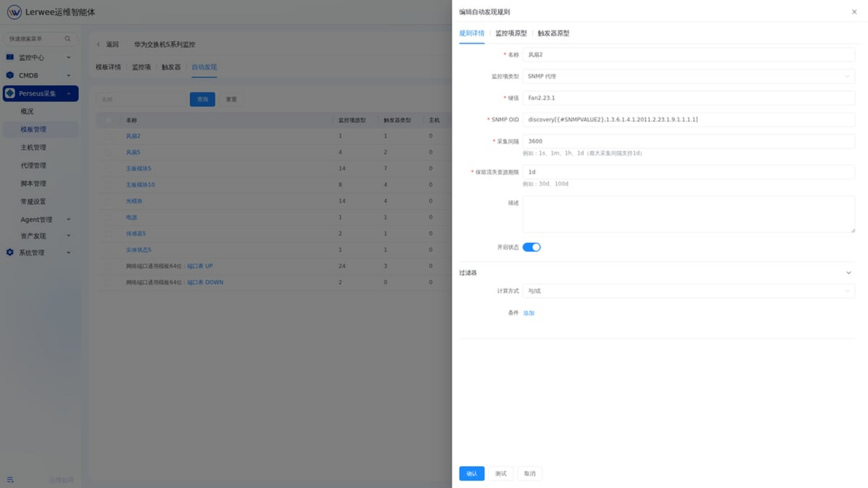Click 添加 to add a filter condition
868x488 pixels.
pyautogui.click(x=529, y=314)
